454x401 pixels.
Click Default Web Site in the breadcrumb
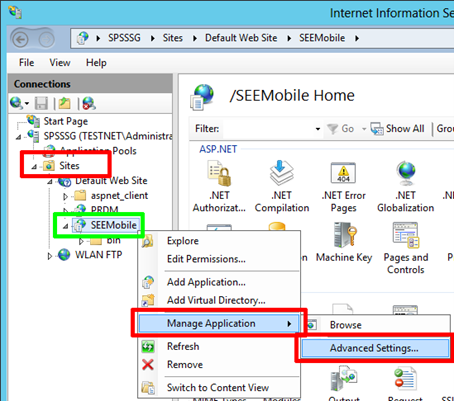pyautogui.click(x=241, y=38)
